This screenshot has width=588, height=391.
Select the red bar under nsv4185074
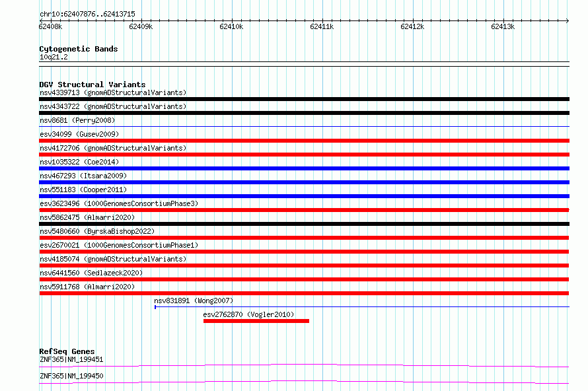[x=304, y=266]
